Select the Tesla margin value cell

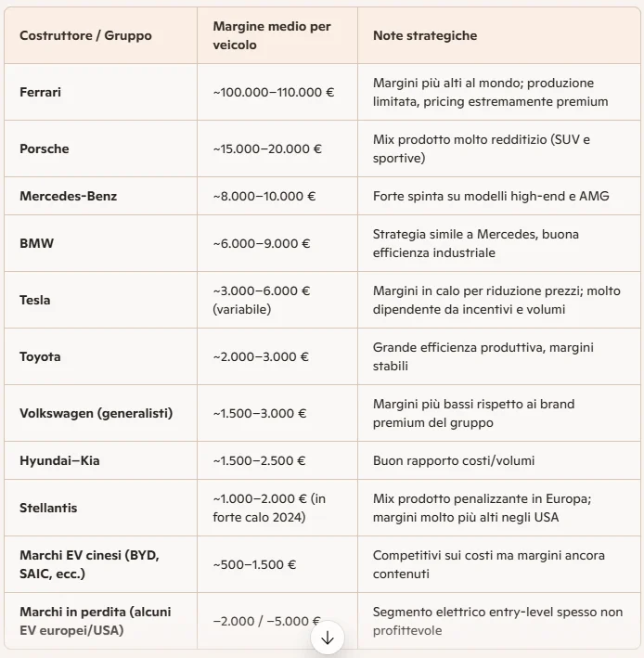pos(277,300)
